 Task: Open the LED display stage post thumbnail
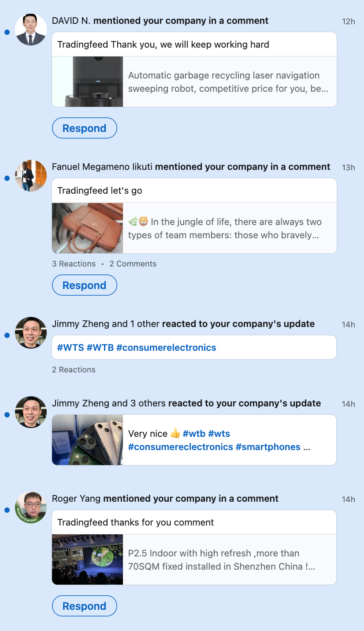coord(88,560)
